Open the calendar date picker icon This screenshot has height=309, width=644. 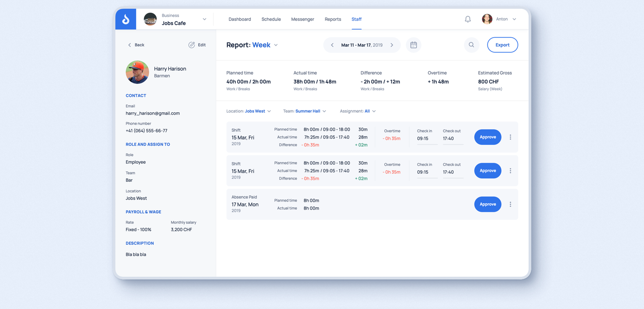coord(413,45)
